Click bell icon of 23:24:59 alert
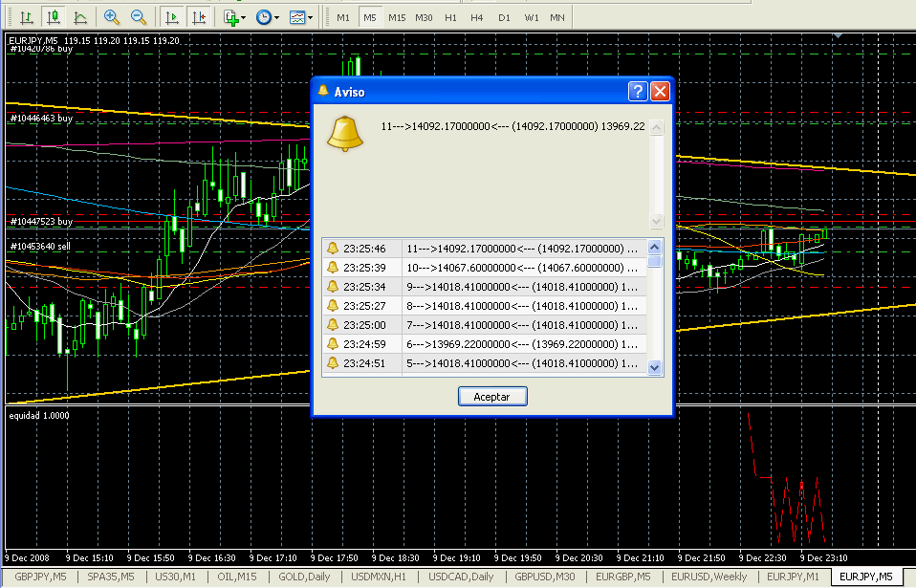 click(333, 343)
